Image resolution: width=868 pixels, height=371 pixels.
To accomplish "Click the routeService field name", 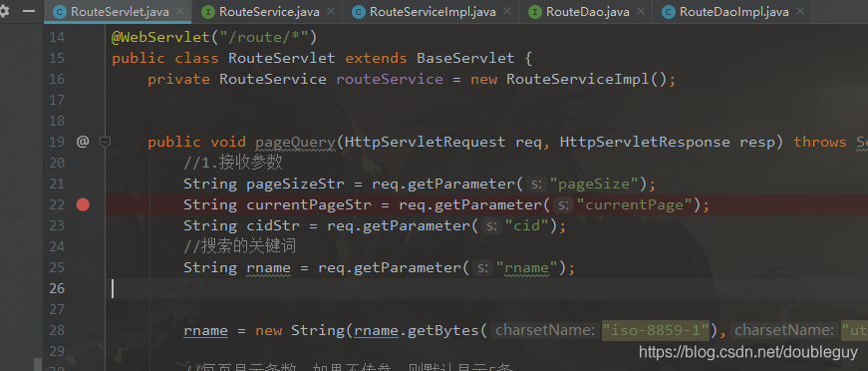I will 390,79.
